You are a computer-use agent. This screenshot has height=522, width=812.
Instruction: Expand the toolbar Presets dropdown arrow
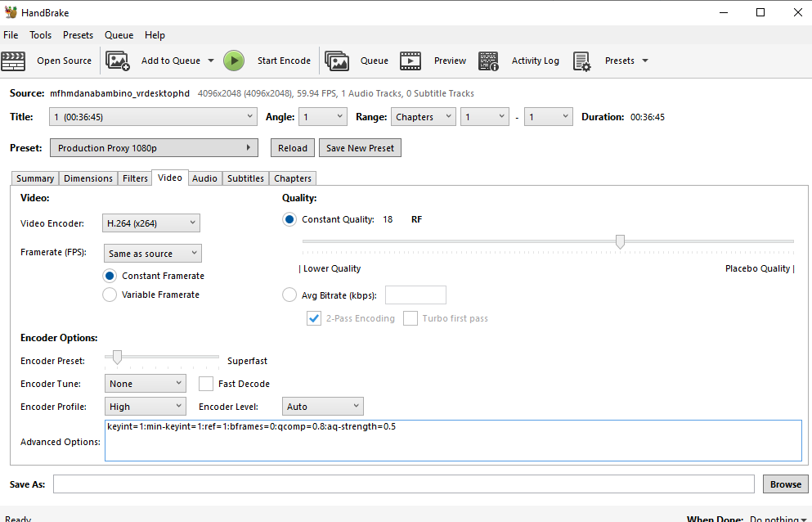pyautogui.click(x=645, y=61)
